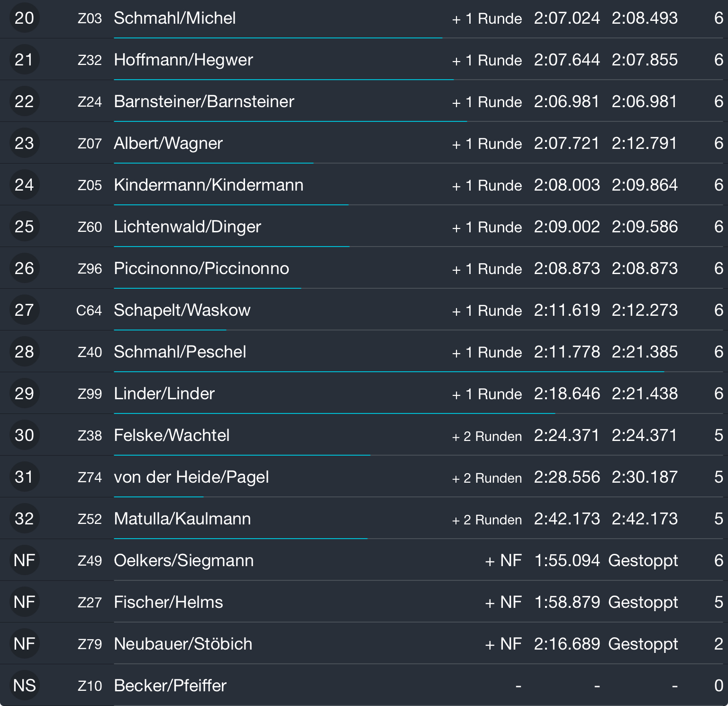The width and height of the screenshot is (728, 706).
Task: Tap the NF badge next to Oelkers/Siegmann
Action: [24, 560]
